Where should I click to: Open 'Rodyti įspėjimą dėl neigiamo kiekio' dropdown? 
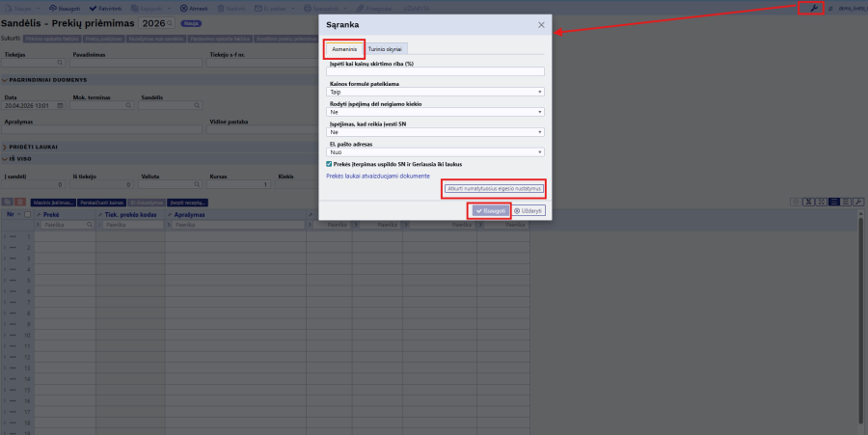(437, 112)
